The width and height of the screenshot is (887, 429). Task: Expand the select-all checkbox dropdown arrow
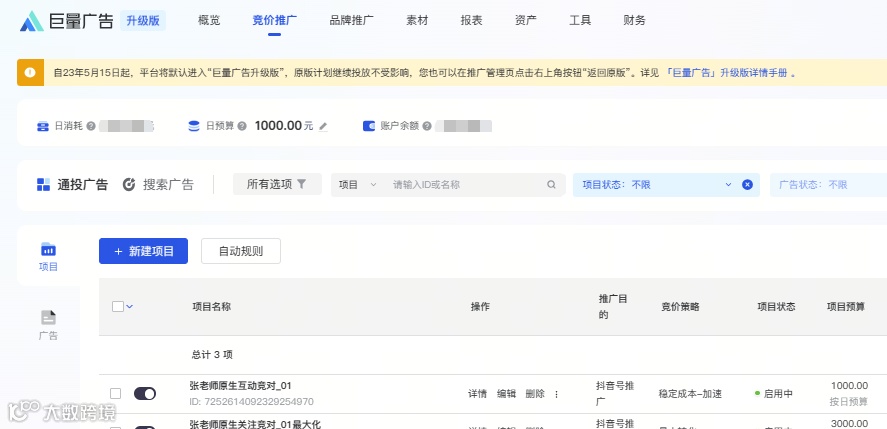(x=130, y=307)
